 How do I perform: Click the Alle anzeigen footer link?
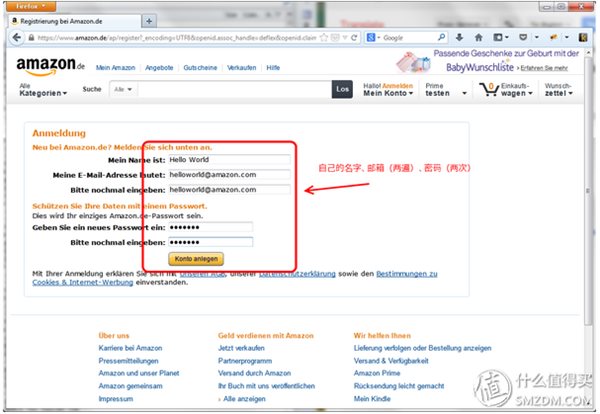[242, 399]
